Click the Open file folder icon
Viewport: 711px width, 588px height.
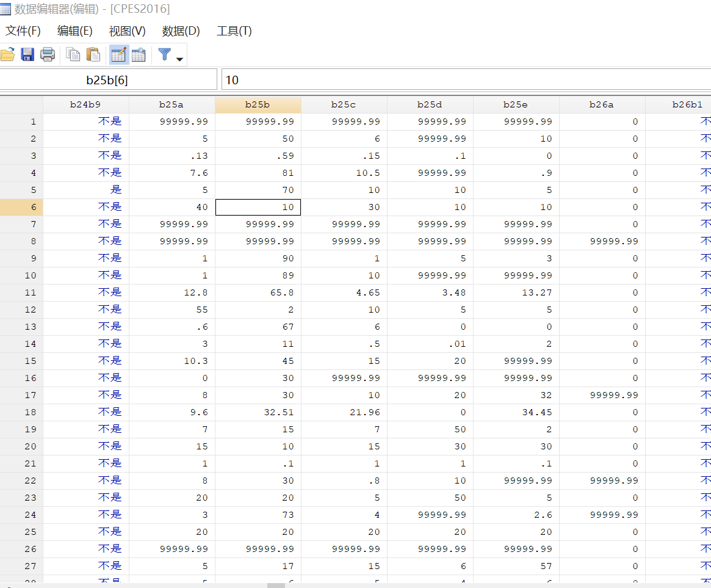coord(7,55)
